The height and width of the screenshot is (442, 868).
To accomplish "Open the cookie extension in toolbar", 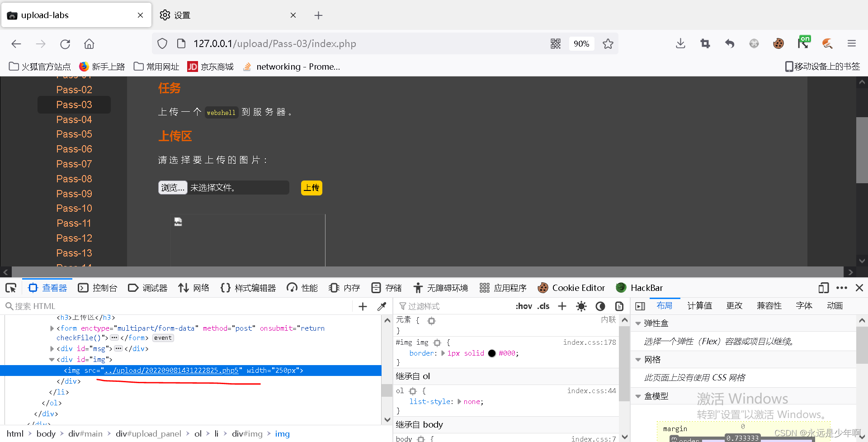I will [x=778, y=43].
